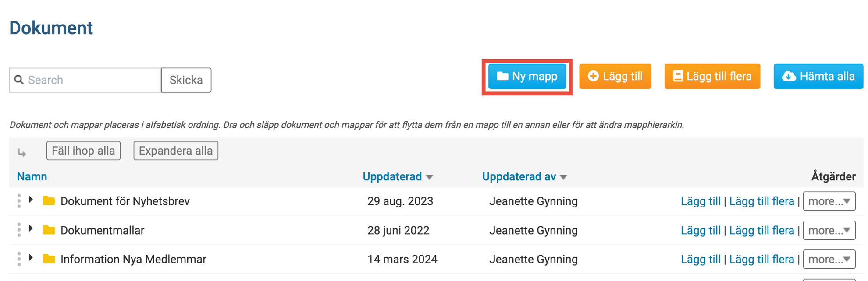
Task: Click the orange Lägg till plus button
Action: [x=615, y=77]
